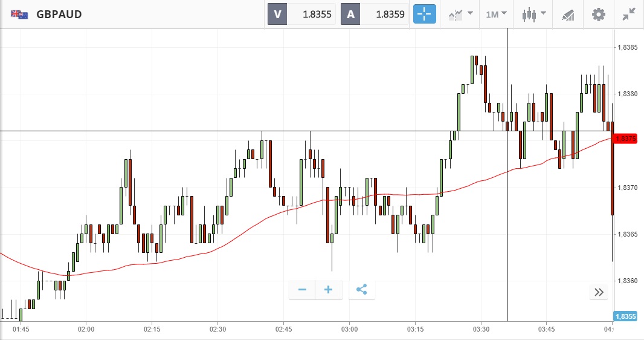
Task: Expand the 1M timeframe dropdown
Action: coord(496,14)
